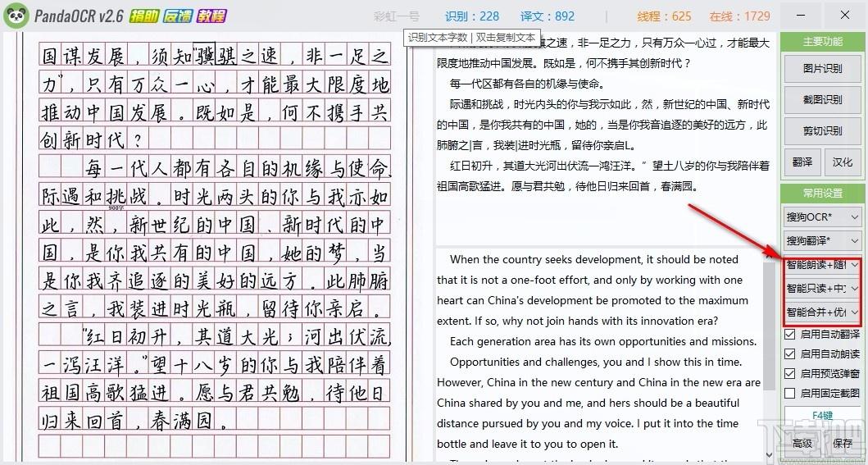
Task: Click the line '每一代区都有各自的机缘与使命。'
Action: [x=527, y=84]
